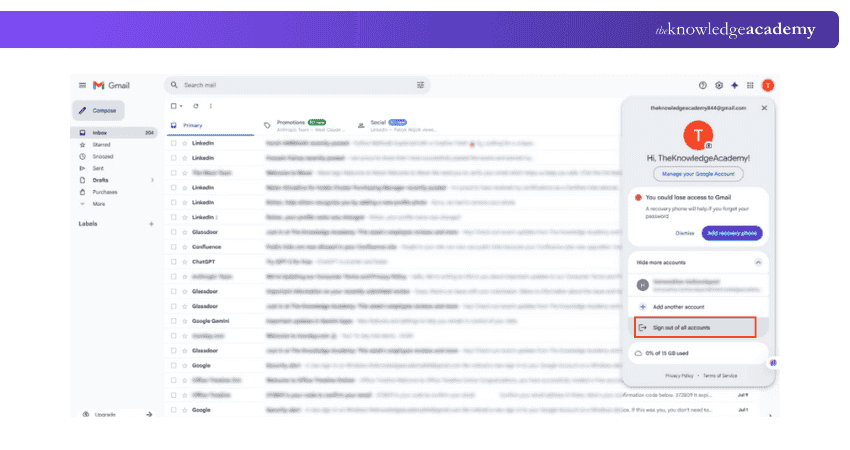Tick the Google Gemini email checkbox
This screenshot has width=850, height=450.
coord(173,321)
